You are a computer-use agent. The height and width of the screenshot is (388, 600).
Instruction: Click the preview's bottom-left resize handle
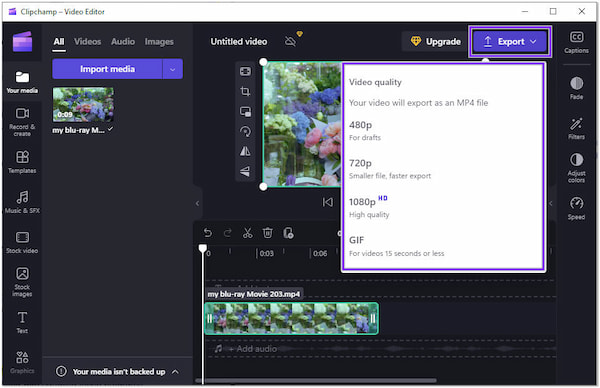[x=263, y=187]
